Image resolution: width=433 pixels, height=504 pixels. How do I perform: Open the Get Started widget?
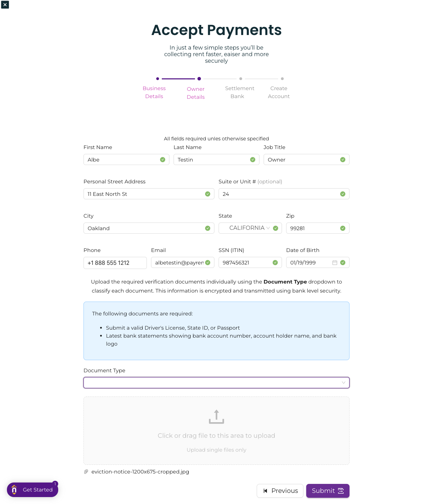point(33,490)
